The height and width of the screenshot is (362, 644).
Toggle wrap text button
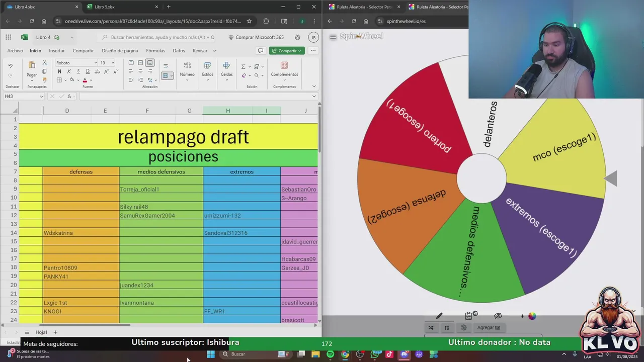coord(165,66)
